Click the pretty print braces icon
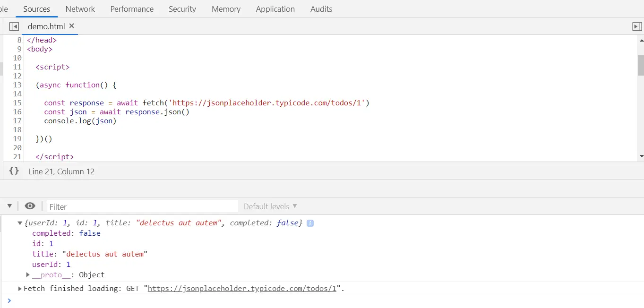 click(14, 171)
